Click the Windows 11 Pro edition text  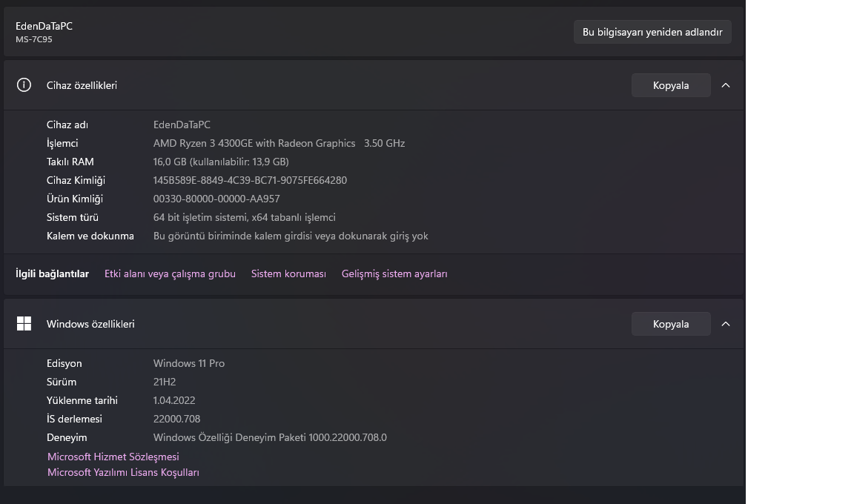point(189,363)
